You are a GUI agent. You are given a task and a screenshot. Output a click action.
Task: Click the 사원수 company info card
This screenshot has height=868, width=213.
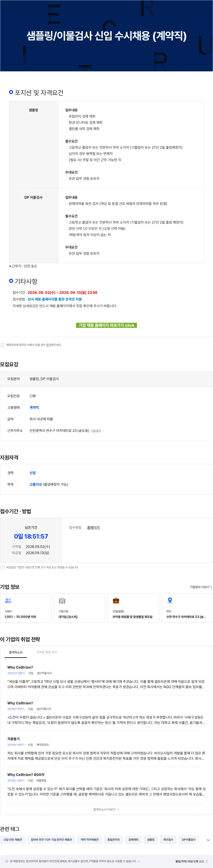pyautogui.click(x=26, y=607)
